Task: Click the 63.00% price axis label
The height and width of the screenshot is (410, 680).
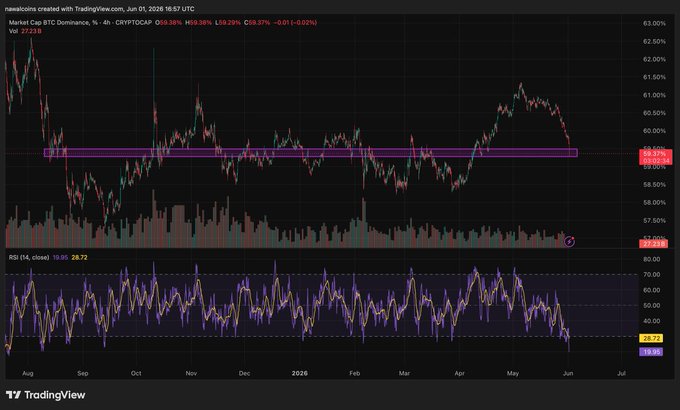Action: (654, 23)
